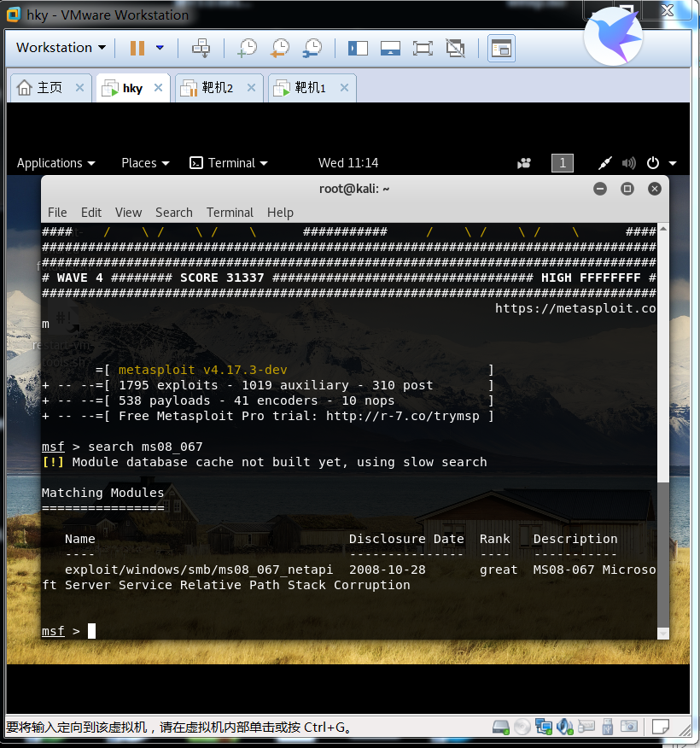Close the hky tab

click(x=158, y=88)
